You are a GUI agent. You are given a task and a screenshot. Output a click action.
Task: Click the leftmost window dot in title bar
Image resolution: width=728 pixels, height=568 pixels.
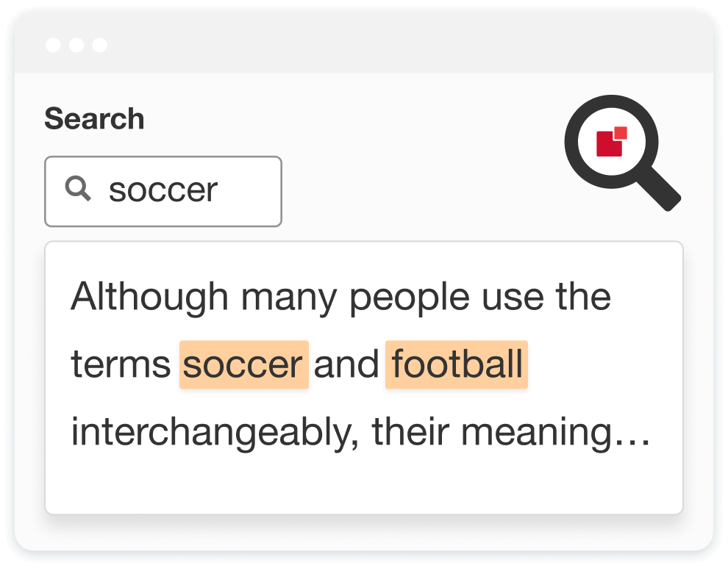click(53, 45)
